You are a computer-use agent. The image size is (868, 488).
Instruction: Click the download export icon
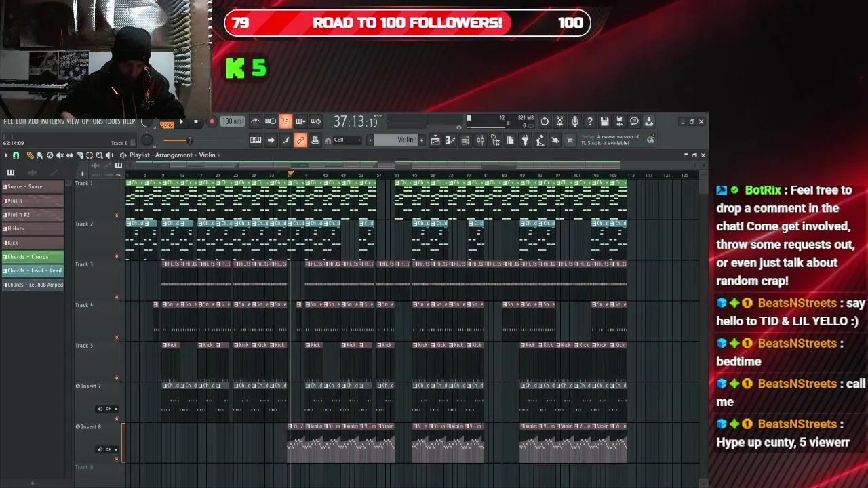tap(649, 121)
